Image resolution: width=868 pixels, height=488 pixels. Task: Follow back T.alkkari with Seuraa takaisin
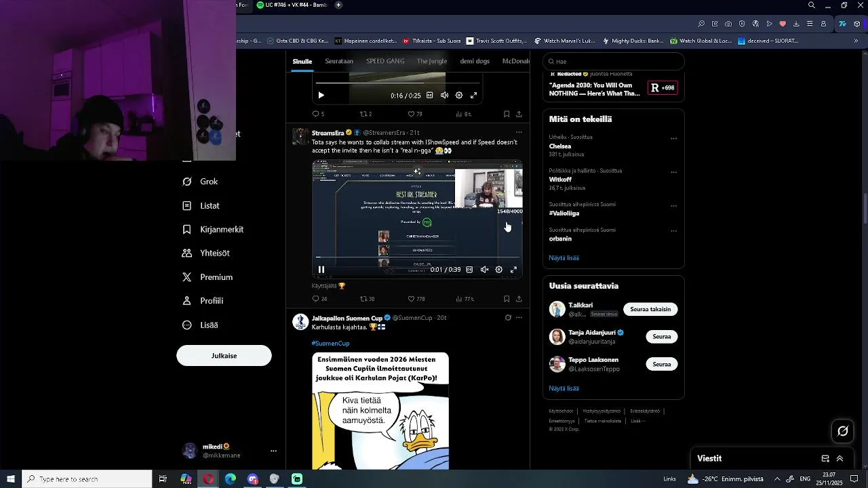coord(650,309)
